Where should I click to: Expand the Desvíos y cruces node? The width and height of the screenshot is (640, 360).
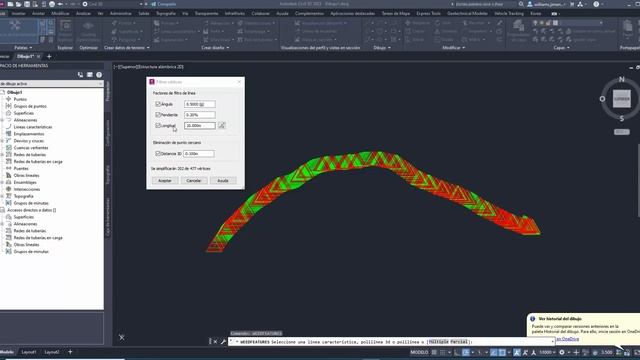(x=2, y=141)
